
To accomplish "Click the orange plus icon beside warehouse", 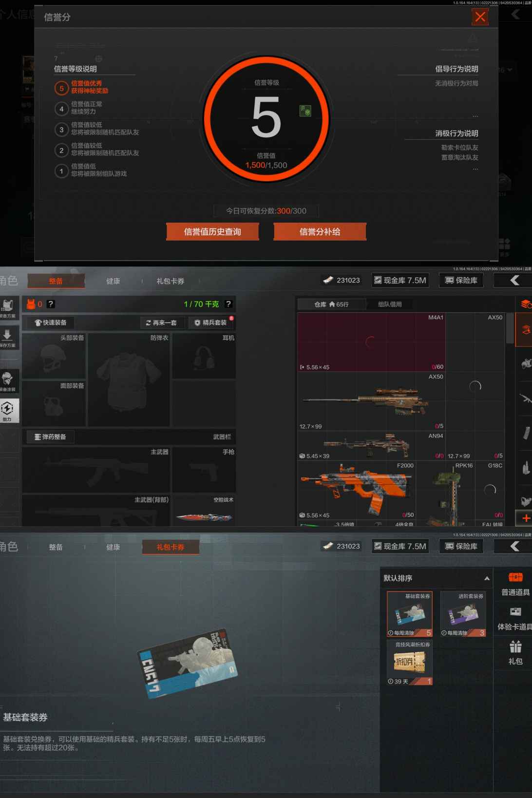I will 526,518.
